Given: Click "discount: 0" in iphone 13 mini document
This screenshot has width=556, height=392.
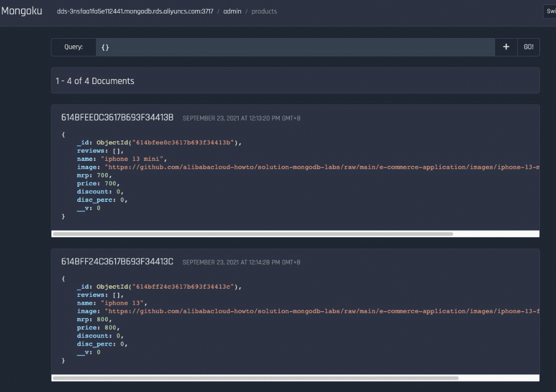Looking at the screenshot, I should [x=100, y=191].
